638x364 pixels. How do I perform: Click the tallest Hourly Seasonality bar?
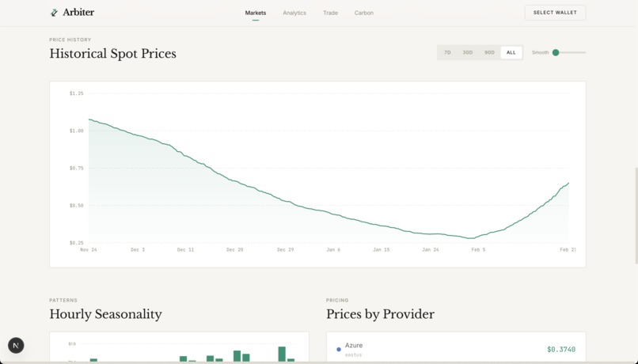(x=282, y=354)
